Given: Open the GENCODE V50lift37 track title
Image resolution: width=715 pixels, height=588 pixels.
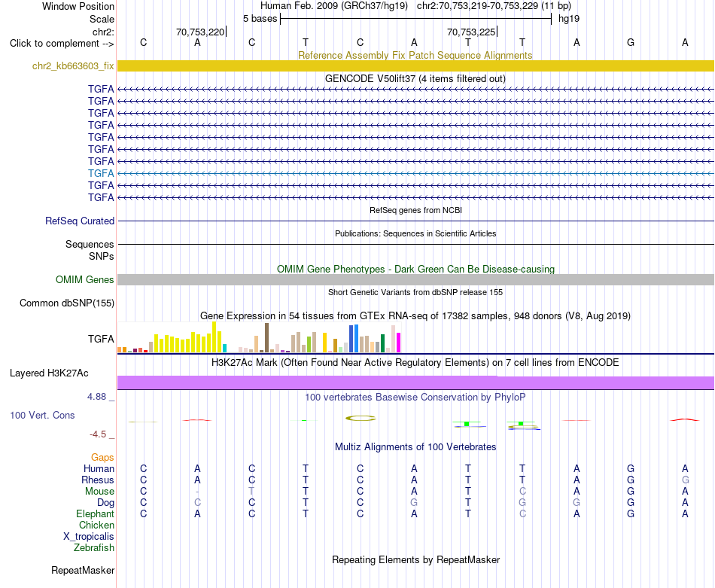Looking at the screenshot, I should point(415,78).
